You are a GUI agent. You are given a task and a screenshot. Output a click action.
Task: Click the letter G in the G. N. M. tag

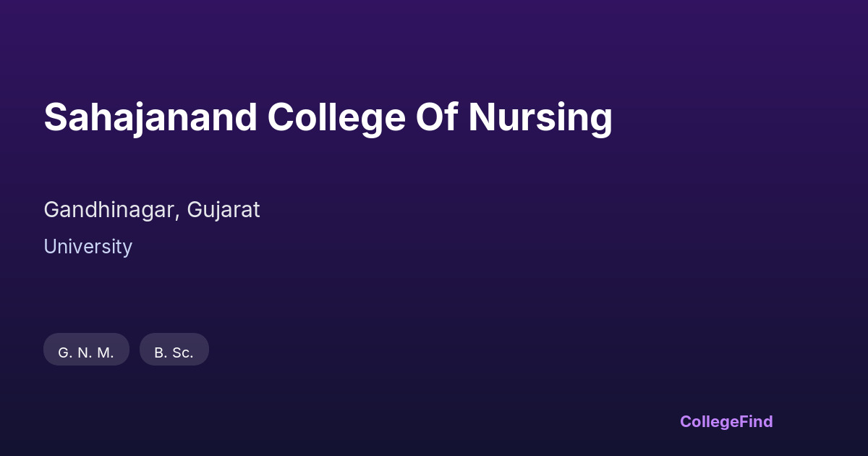tap(64, 352)
